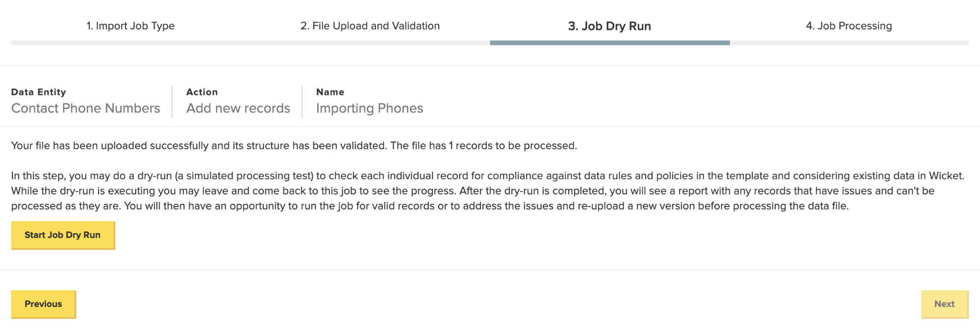This screenshot has width=980, height=330.
Task: Click the Data Entity label
Action: coord(39,92)
